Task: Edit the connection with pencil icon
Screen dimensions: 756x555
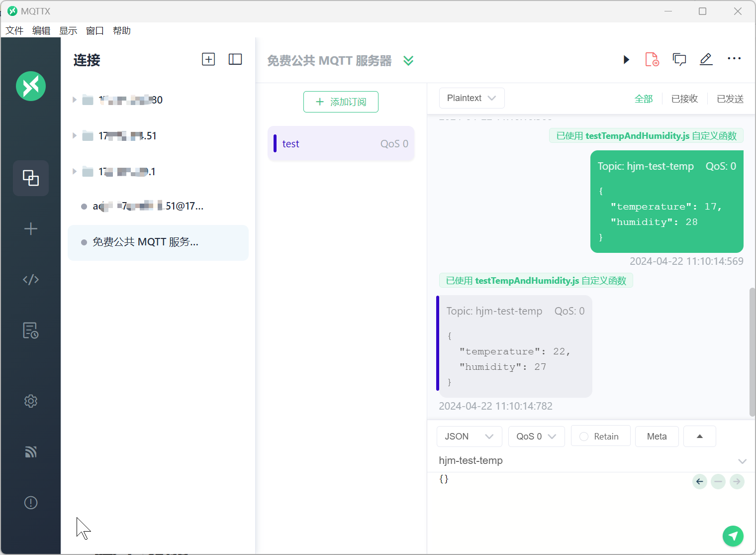Action: 706,60
